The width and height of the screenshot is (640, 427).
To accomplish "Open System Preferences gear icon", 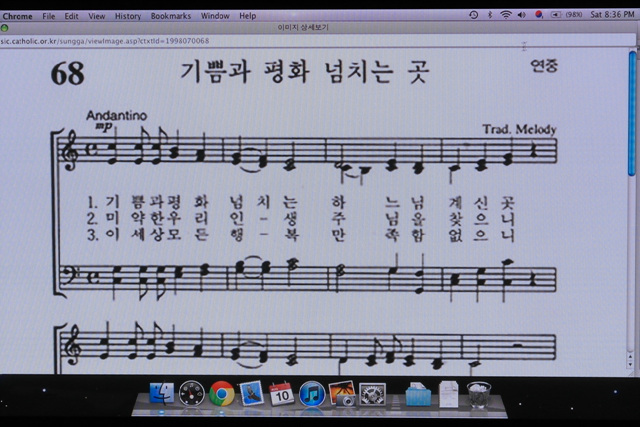I will click(x=372, y=395).
